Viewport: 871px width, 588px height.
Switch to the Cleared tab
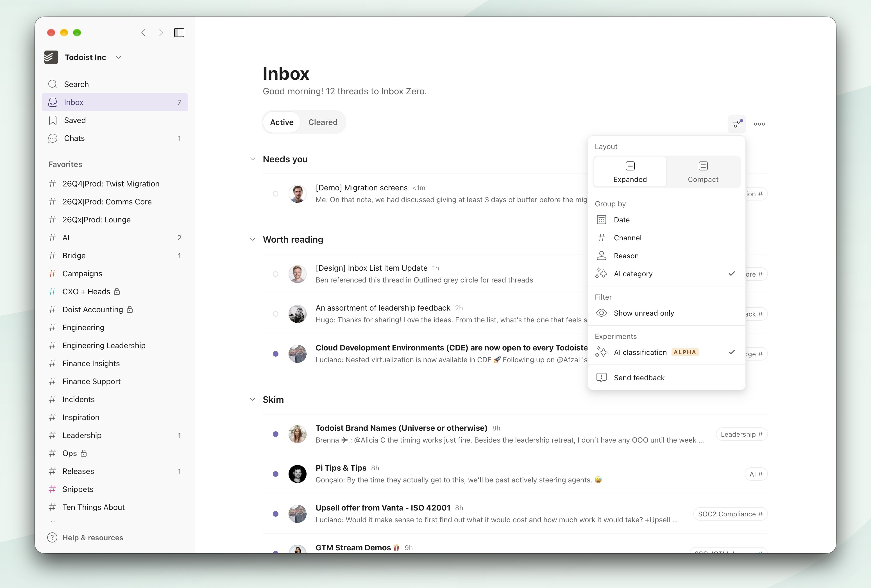(x=323, y=122)
